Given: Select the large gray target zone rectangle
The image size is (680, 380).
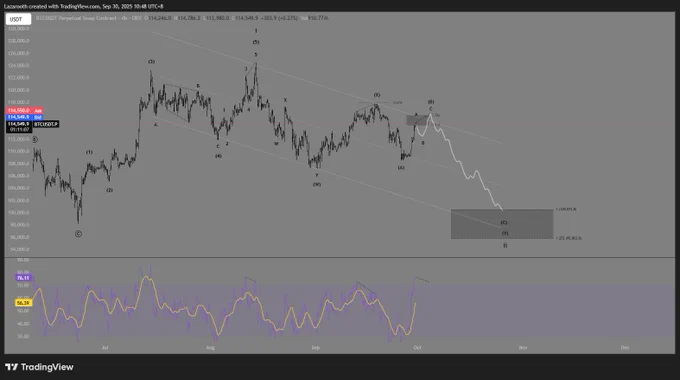Looking at the screenshot, I should point(502,224).
